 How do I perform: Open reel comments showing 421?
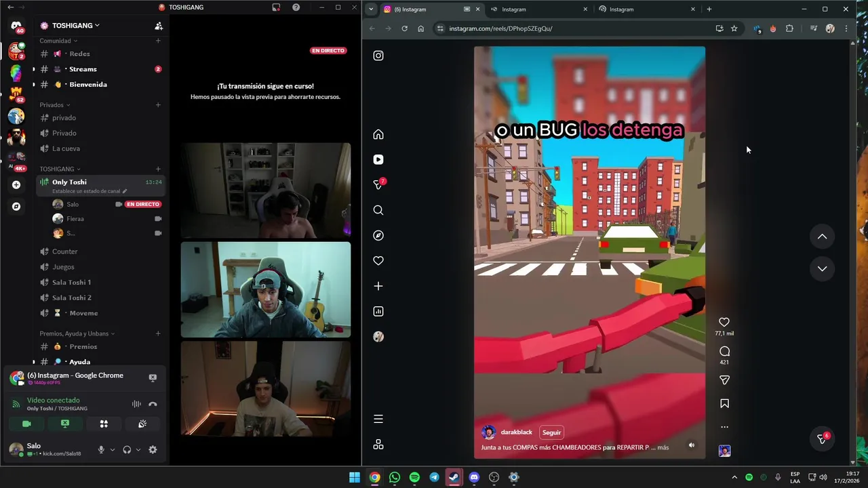coord(724,351)
